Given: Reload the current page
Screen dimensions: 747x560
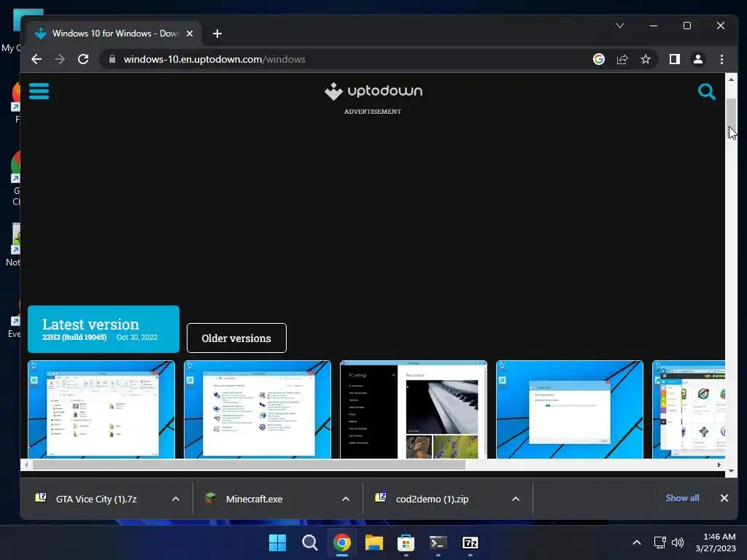Looking at the screenshot, I should click(x=83, y=59).
